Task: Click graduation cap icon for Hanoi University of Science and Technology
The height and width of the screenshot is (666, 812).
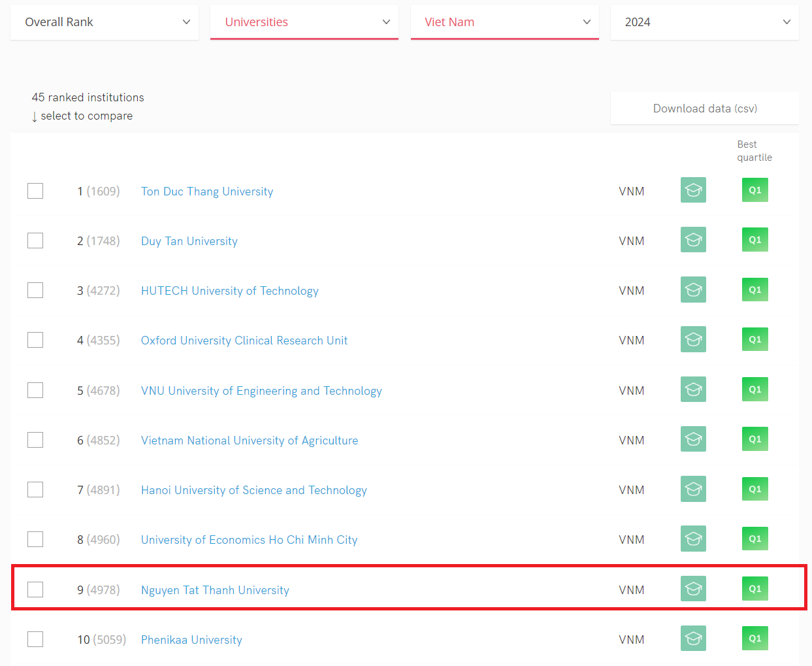Action: (693, 489)
